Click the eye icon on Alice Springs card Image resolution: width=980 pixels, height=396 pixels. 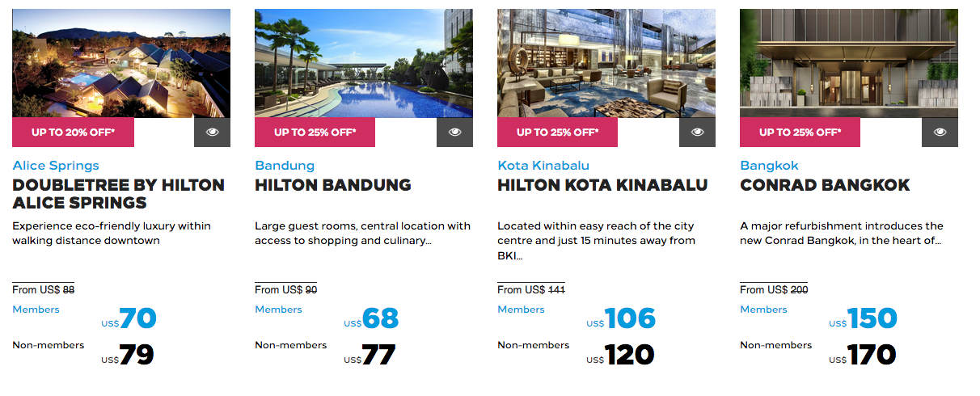click(x=212, y=132)
